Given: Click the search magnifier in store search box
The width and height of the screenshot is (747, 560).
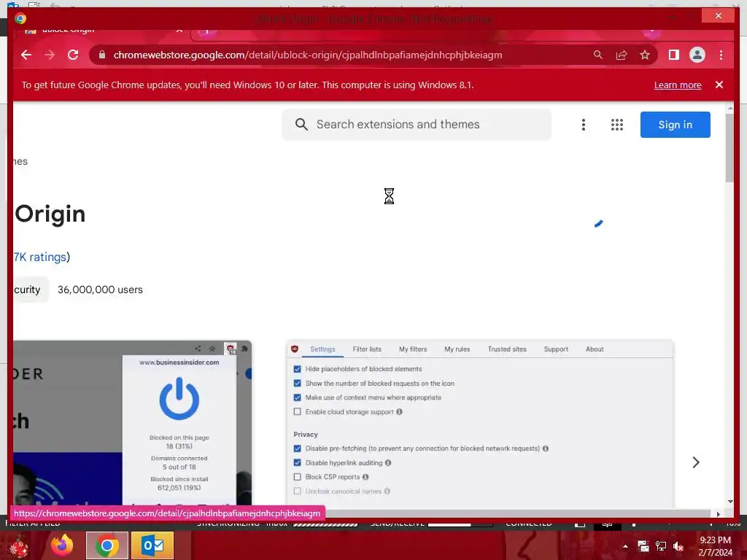Looking at the screenshot, I should [301, 124].
